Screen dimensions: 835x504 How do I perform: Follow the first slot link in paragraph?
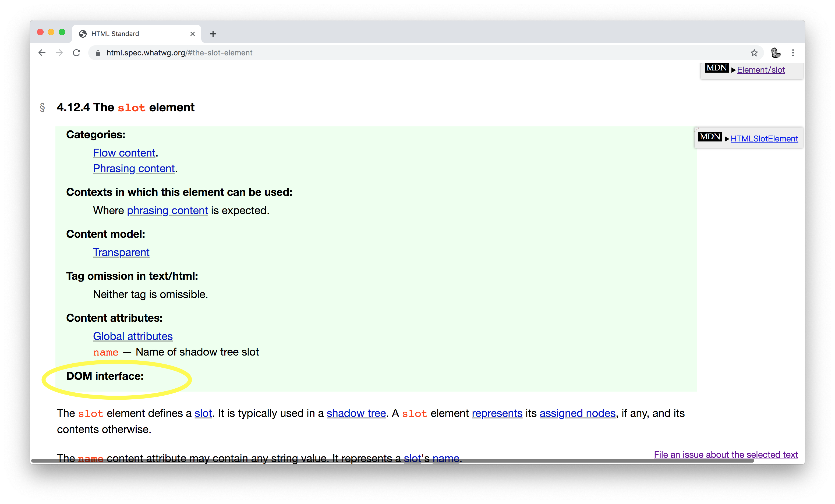pos(203,413)
